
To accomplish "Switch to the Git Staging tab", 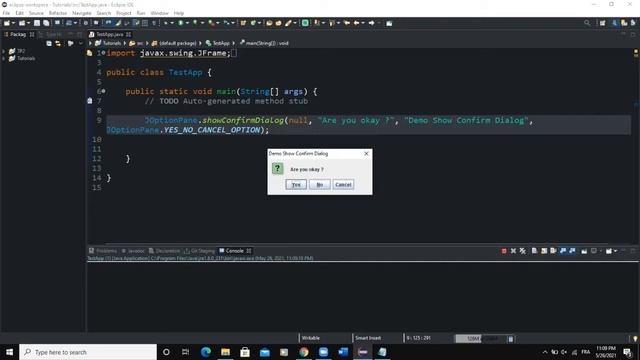I will (199, 251).
